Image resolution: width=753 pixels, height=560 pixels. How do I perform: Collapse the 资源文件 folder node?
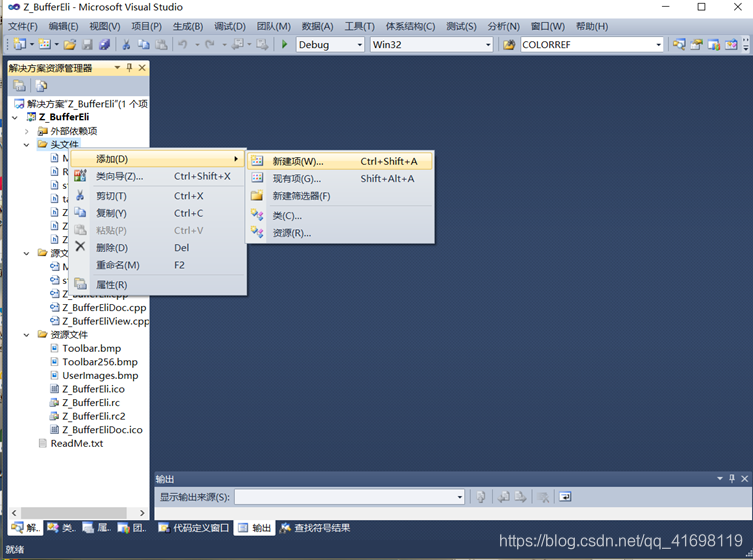coord(27,335)
